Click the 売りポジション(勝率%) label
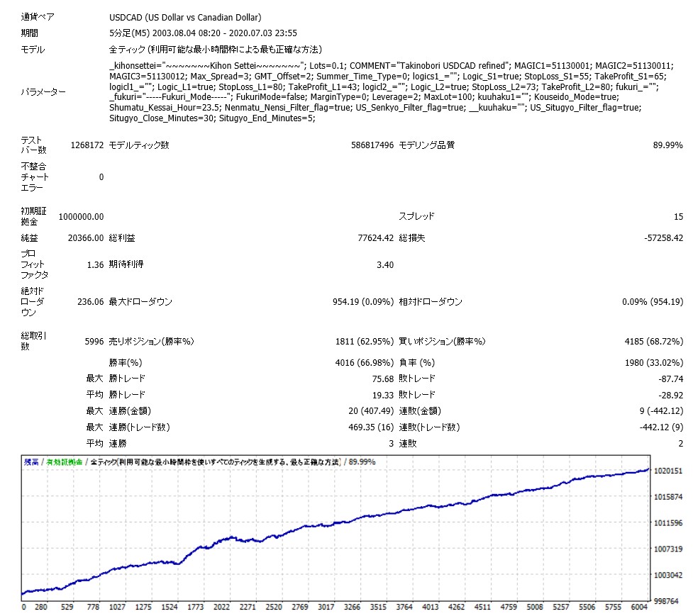693x616 pixels. (x=151, y=342)
